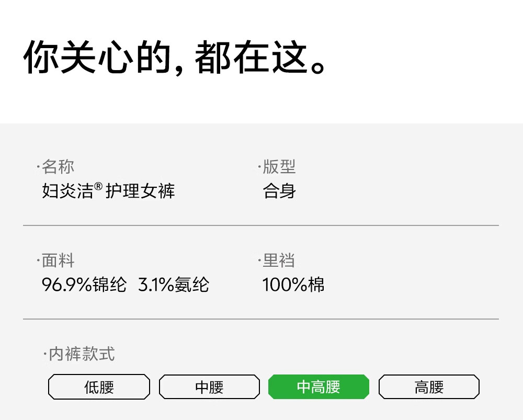Click the 妇炎洁 brand name text
Screen dimensions: 523x420
67,191
